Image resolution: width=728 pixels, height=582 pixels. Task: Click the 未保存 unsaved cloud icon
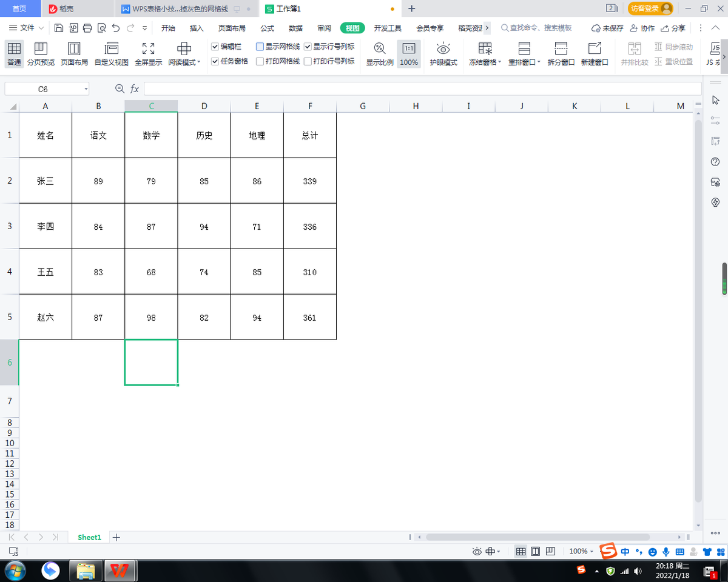tap(607, 28)
